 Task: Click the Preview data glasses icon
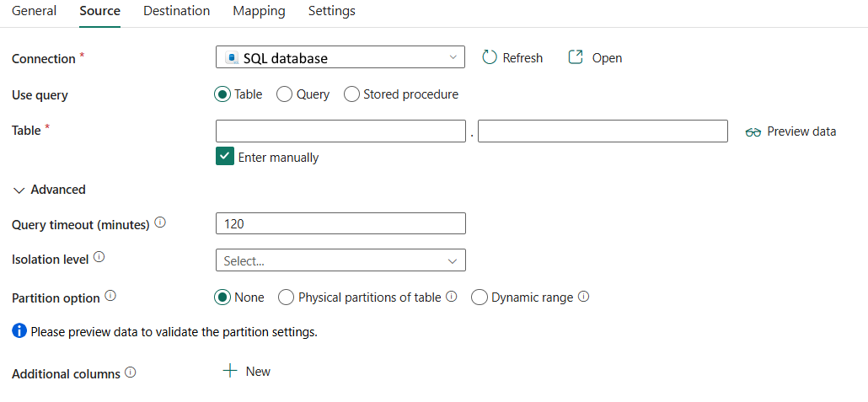(x=753, y=131)
